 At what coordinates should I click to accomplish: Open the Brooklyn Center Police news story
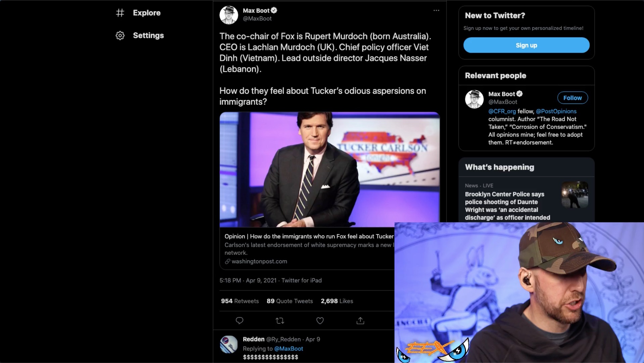click(x=507, y=206)
